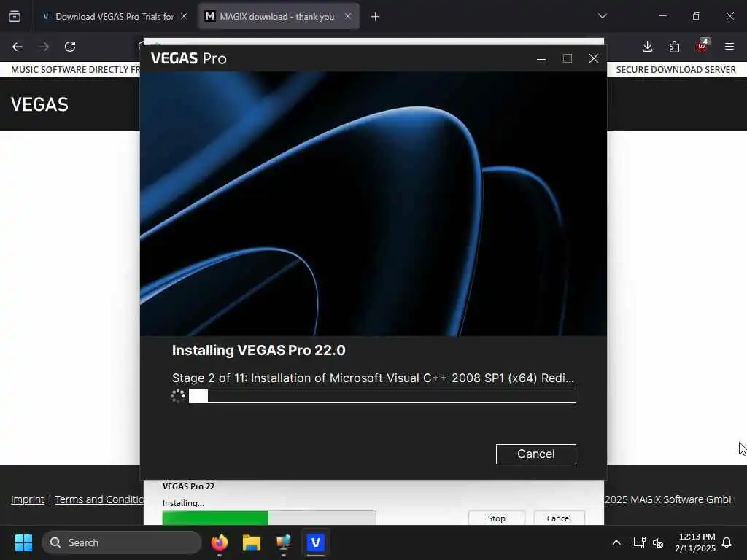Open the Firefox application hamburger menu
This screenshot has width=747, height=560.
729,47
